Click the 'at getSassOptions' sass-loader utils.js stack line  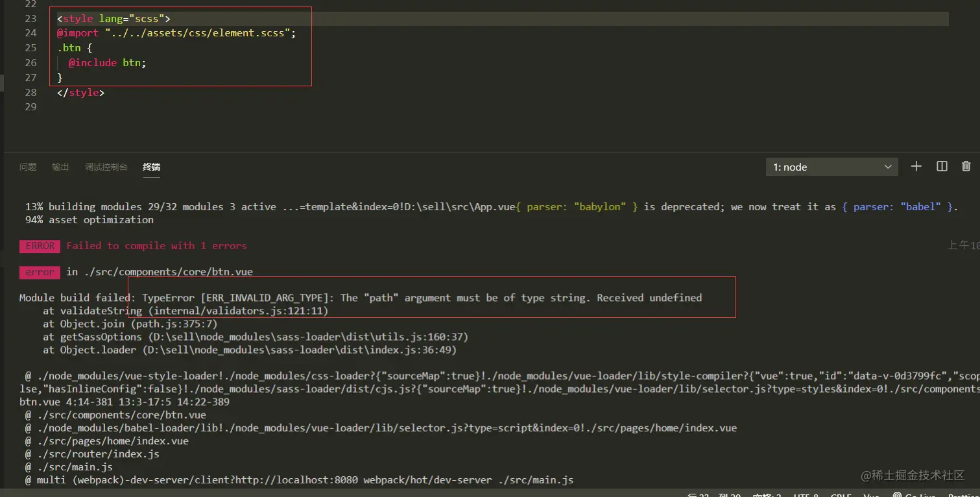click(256, 337)
